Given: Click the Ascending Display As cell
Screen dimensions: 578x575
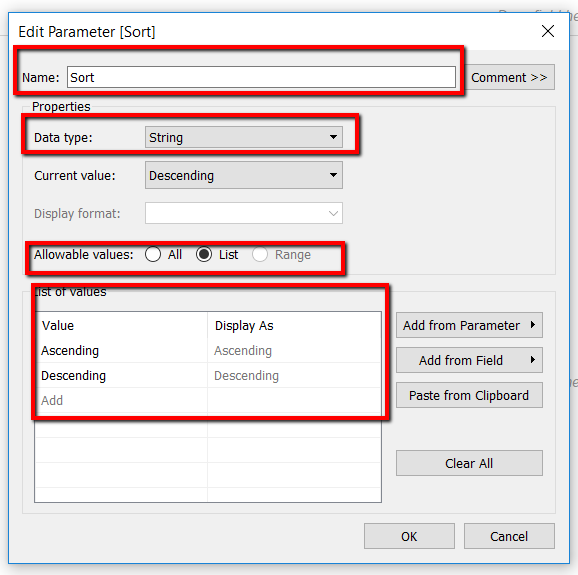Looking at the screenshot, I should (294, 351).
